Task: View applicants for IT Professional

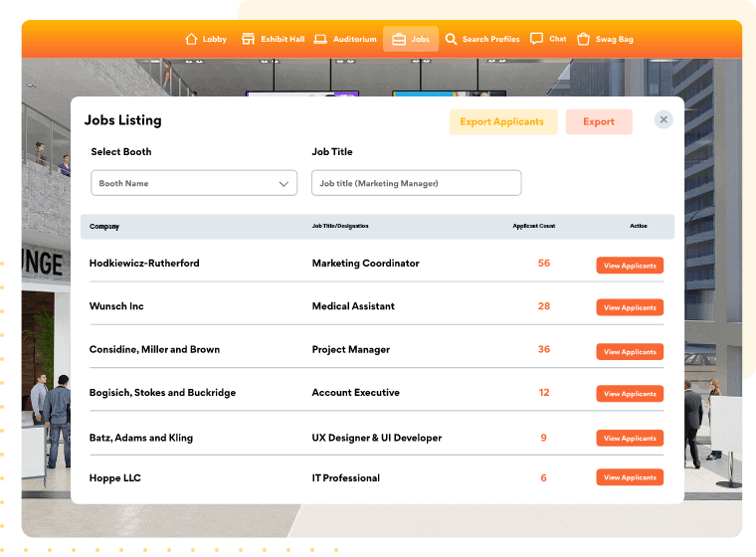Action: click(630, 477)
